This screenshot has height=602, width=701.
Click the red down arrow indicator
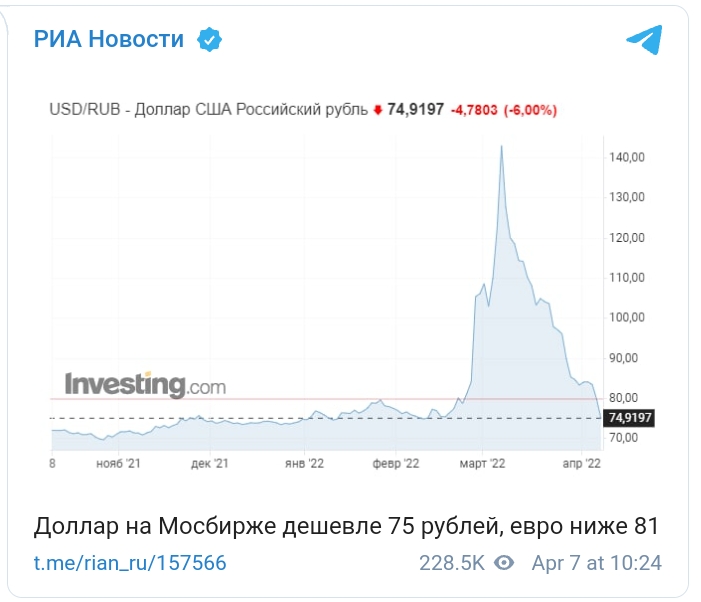point(378,109)
